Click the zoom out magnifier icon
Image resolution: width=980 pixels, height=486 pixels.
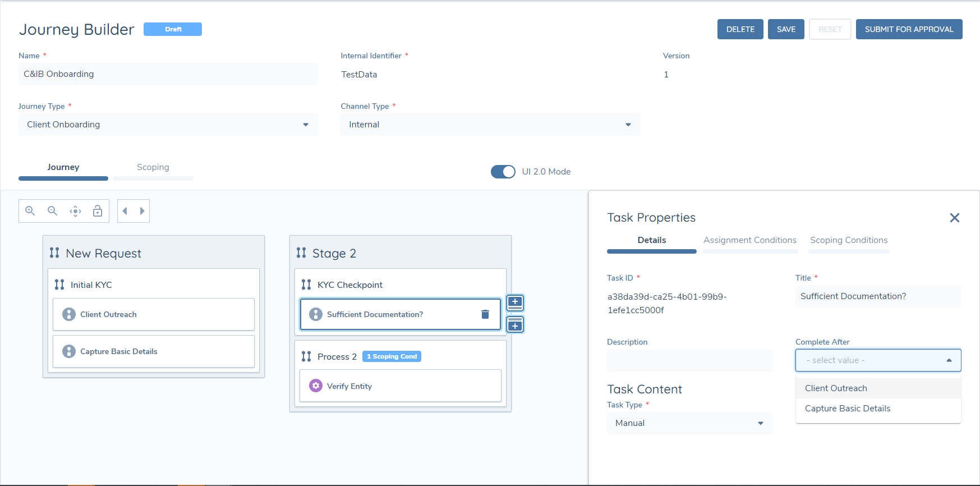[x=53, y=211]
